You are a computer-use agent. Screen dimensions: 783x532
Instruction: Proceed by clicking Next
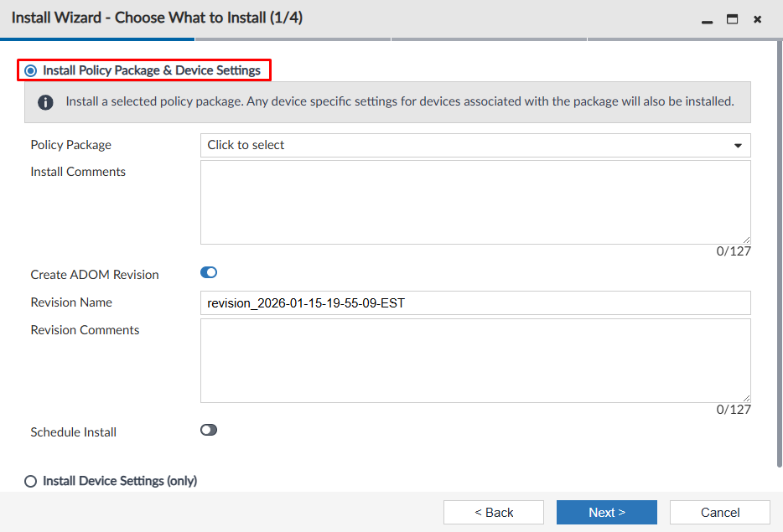pos(606,512)
